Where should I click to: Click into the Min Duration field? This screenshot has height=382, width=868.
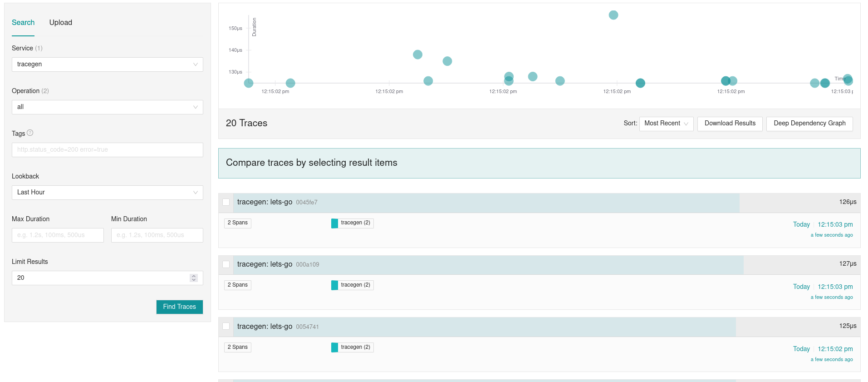click(157, 235)
